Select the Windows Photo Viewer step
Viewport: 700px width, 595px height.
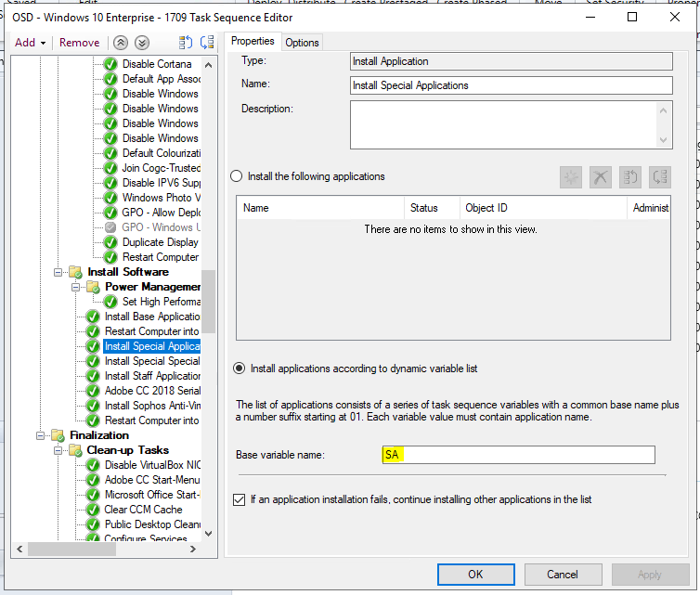click(162, 198)
